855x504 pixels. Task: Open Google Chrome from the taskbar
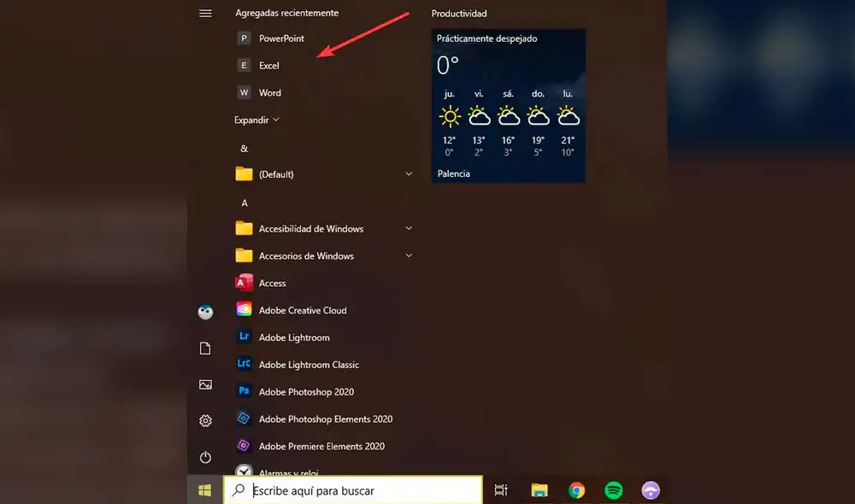coord(576,489)
